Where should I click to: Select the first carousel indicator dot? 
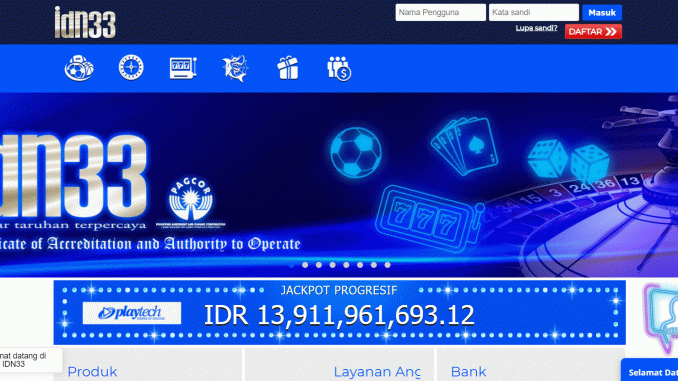tap(291, 265)
